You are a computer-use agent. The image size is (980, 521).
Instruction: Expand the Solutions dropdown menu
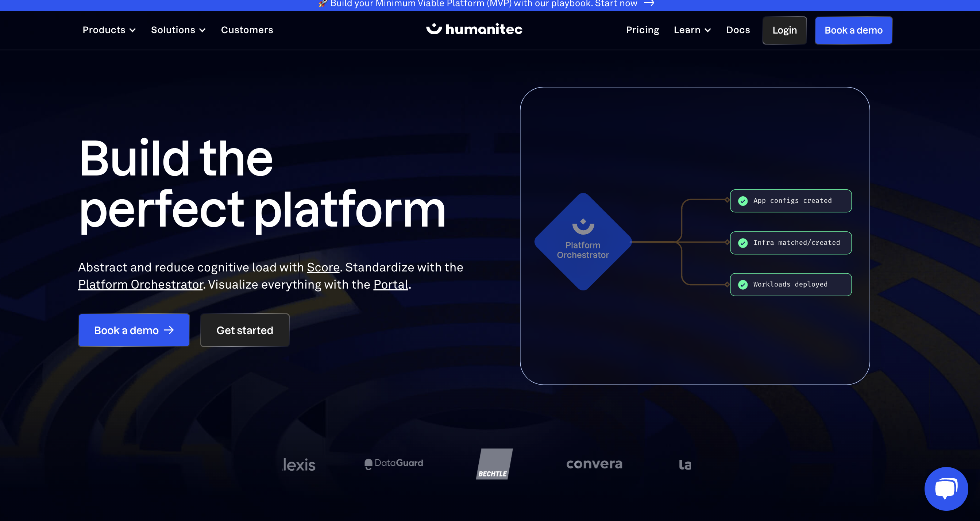[177, 30]
